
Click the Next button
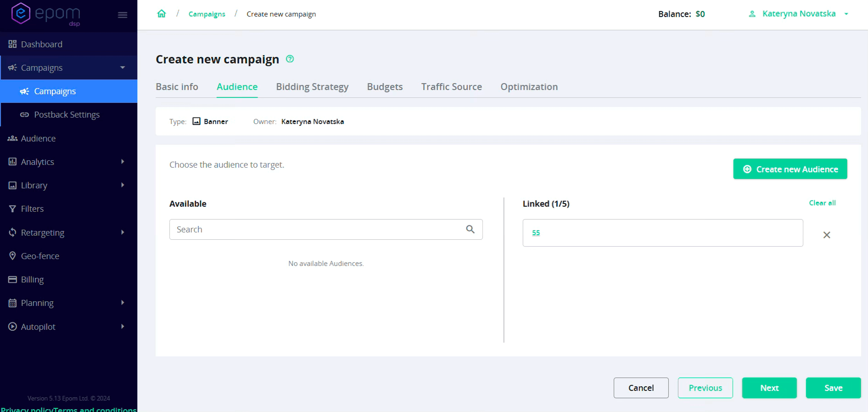pyautogui.click(x=769, y=388)
